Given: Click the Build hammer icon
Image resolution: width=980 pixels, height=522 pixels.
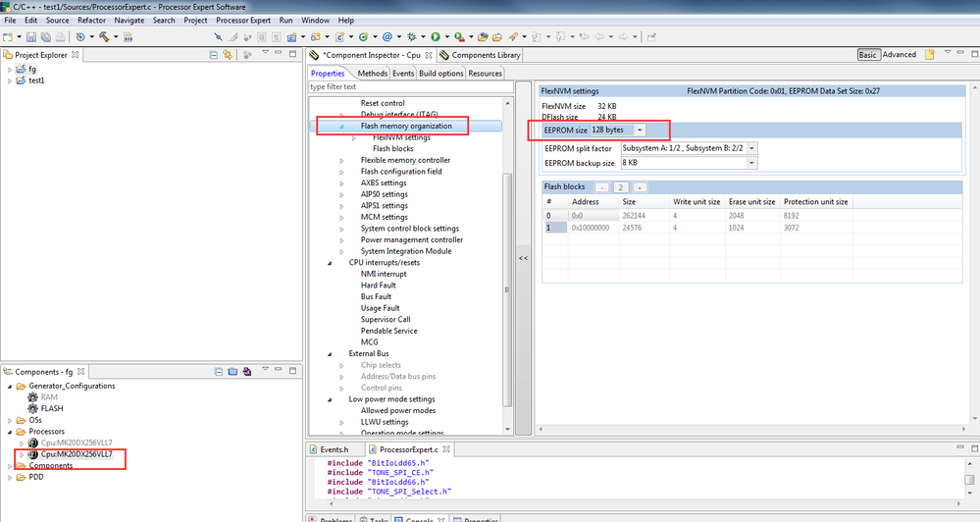Looking at the screenshot, I should click(x=104, y=37).
